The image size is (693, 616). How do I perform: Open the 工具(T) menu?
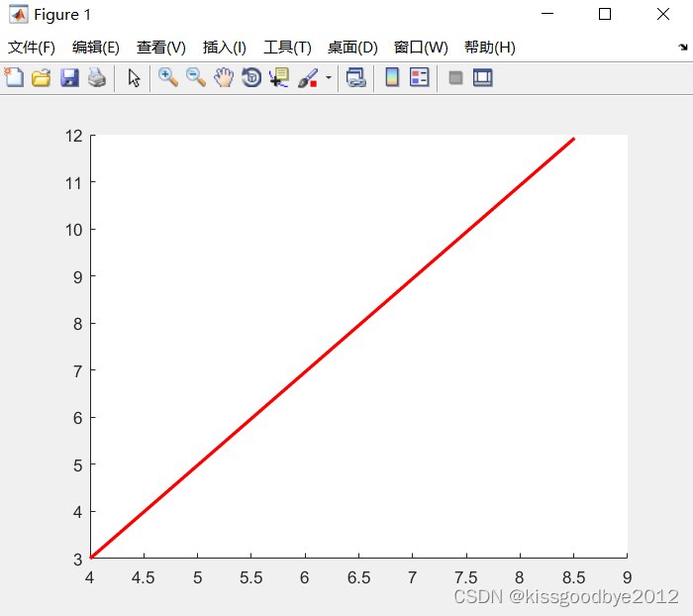tap(287, 48)
